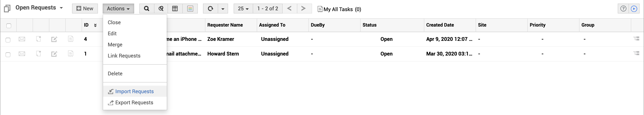The image size is (644, 115).
Task: Check the select-all header checkbox
Action: [9, 26]
